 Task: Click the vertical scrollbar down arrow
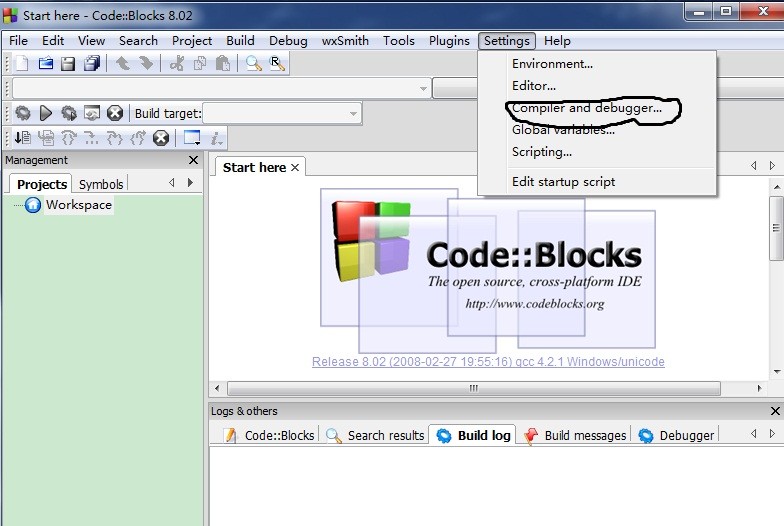[776, 372]
